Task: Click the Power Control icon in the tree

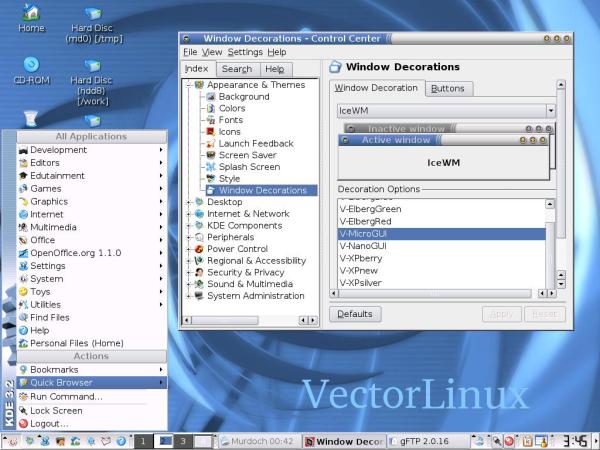Action: tap(199, 249)
